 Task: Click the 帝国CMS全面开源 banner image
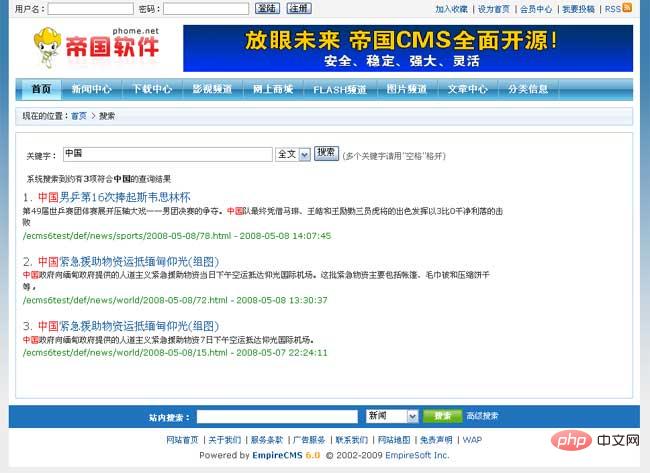pos(407,48)
